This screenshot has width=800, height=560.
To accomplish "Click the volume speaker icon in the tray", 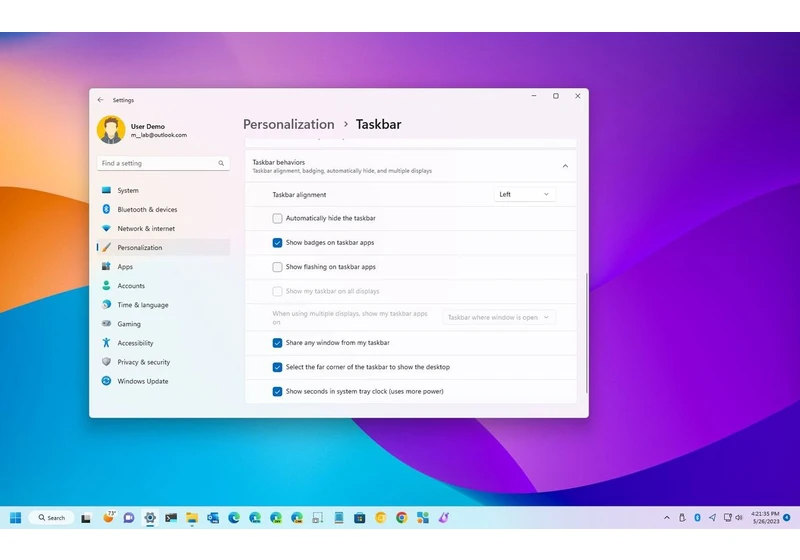I will tap(739, 518).
